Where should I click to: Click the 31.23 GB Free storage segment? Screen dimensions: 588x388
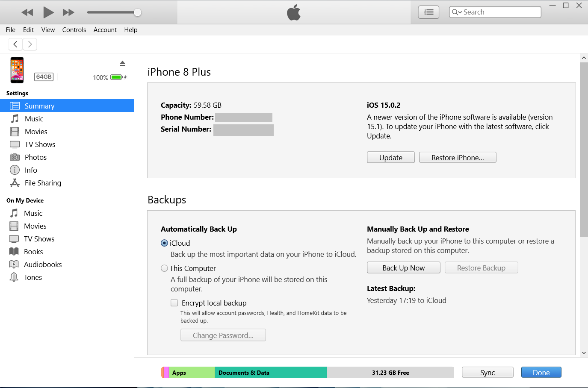pos(390,372)
